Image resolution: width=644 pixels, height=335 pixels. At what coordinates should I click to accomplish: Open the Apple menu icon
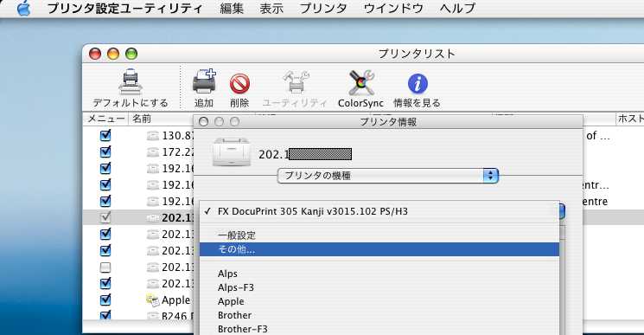(23, 8)
